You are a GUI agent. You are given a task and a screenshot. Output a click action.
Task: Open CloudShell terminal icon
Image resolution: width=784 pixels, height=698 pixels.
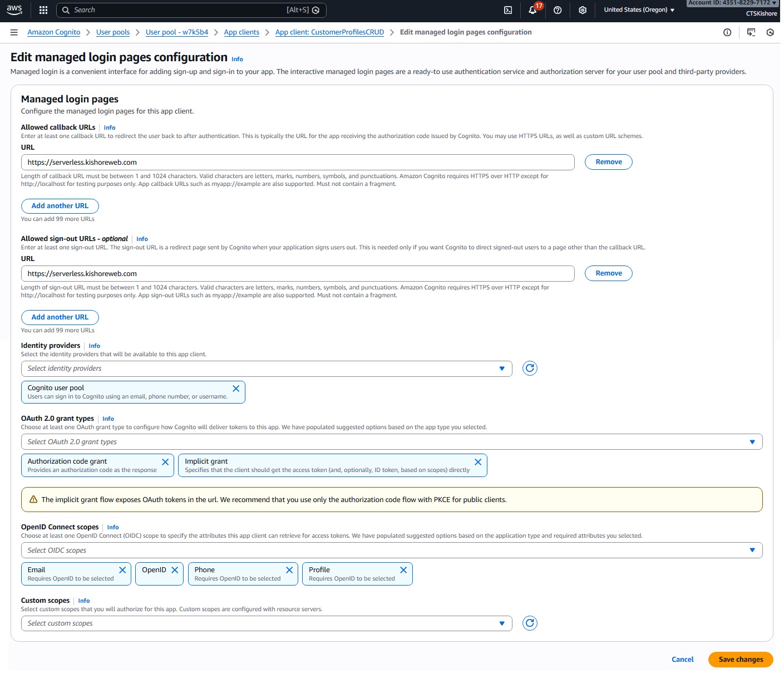tap(507, 10)
